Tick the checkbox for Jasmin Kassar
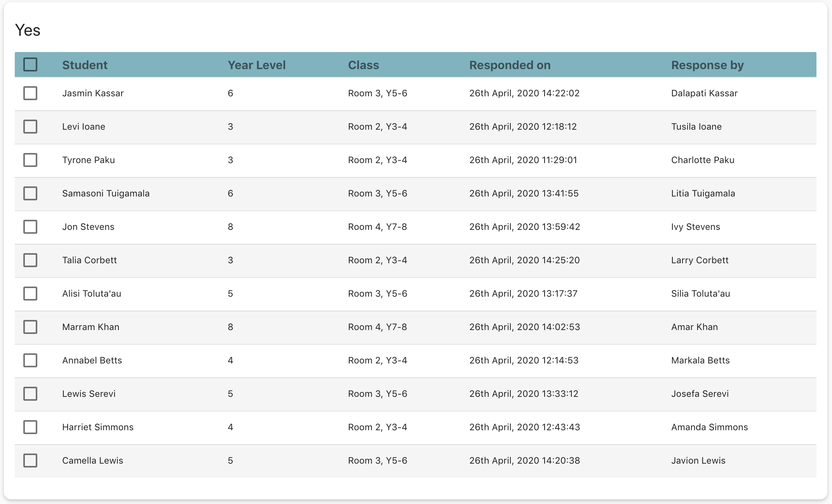This screenshot has width=832, height=504. click(30, 93)
